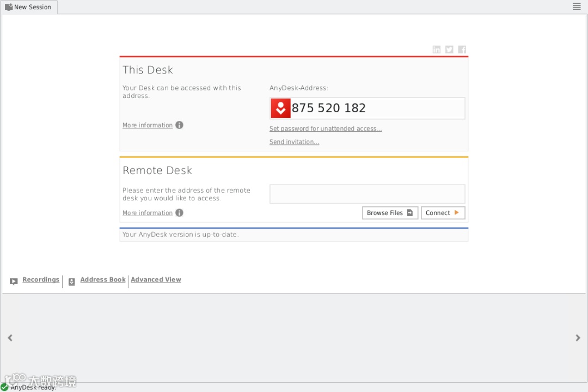Click the up-to-date version message
This screenshot has height=392, width=588.
point(180,235)
